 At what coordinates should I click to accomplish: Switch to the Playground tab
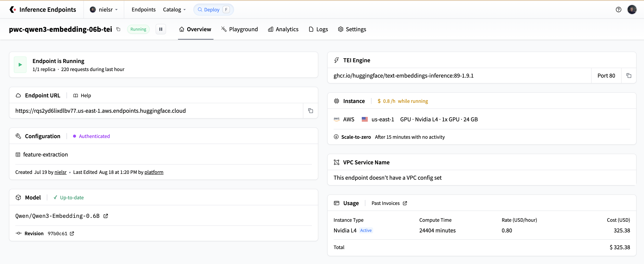coord(239,29)
